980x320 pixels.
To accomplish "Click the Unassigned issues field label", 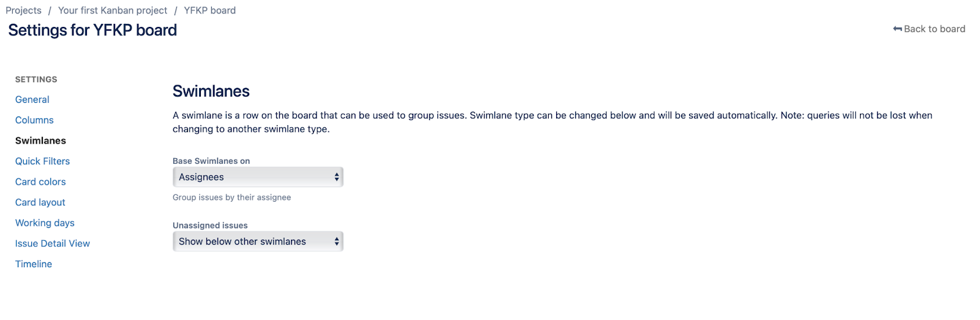I will (x=210, y=226).
